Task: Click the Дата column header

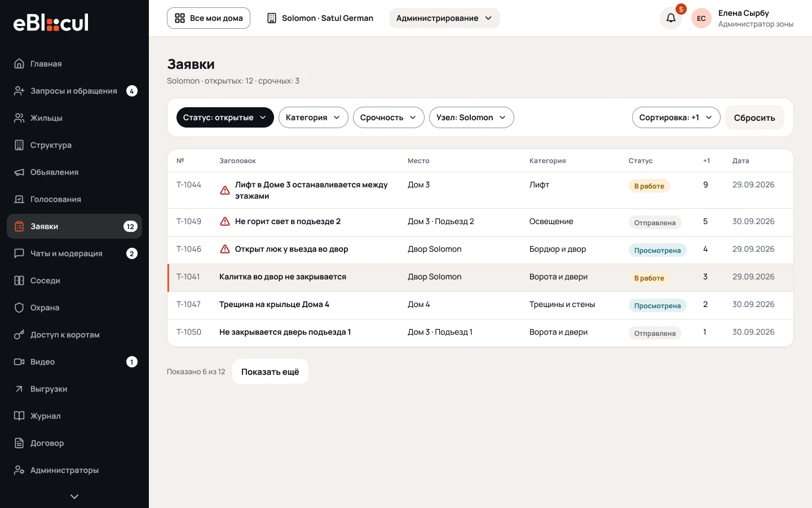Action: (741, 161)
